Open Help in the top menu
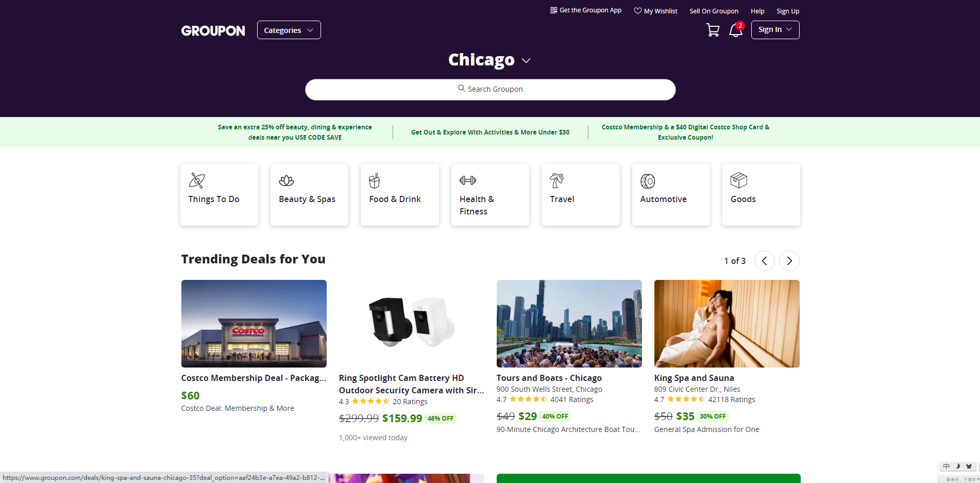 pyautogui.click(x=757, y=11)
